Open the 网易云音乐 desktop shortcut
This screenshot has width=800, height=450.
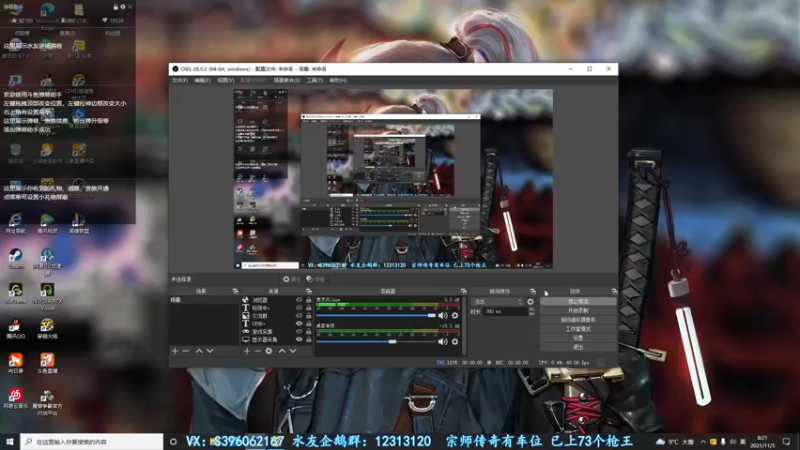[15, 398]
